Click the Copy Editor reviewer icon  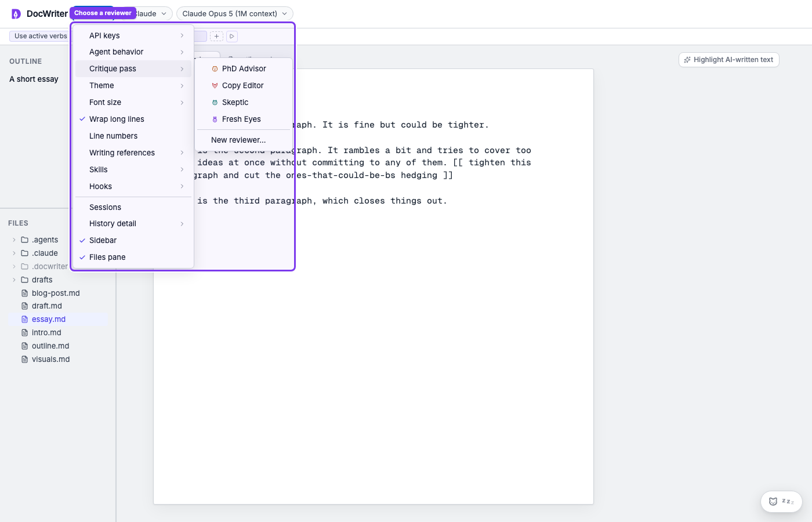coord(215,85)
